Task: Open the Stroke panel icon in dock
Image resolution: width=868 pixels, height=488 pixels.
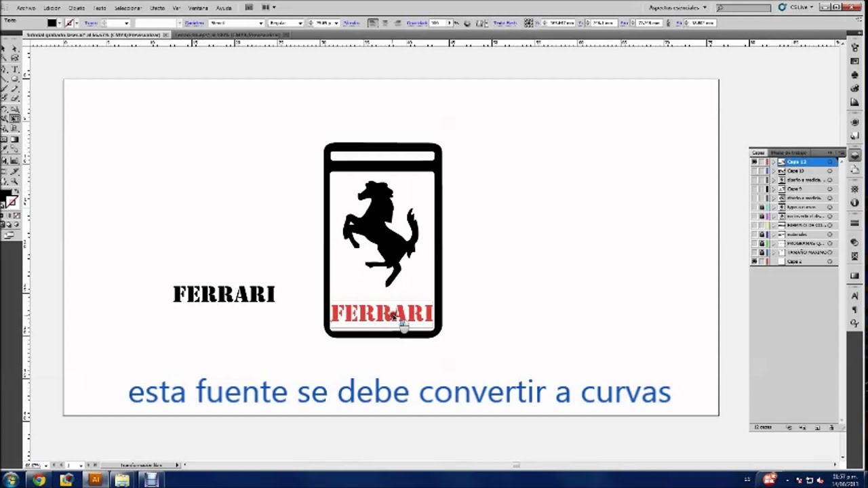Action: pyautogui.click(x=854, y=223)
